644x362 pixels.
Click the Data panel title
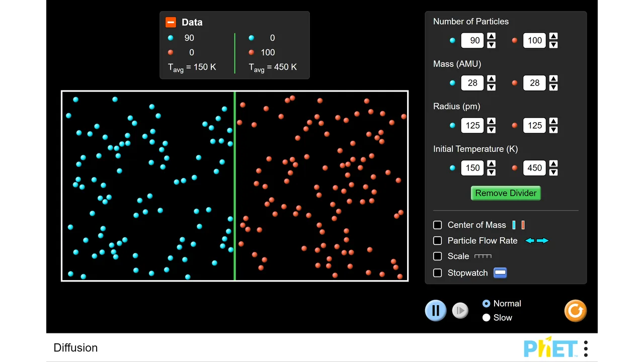[192, 22]
